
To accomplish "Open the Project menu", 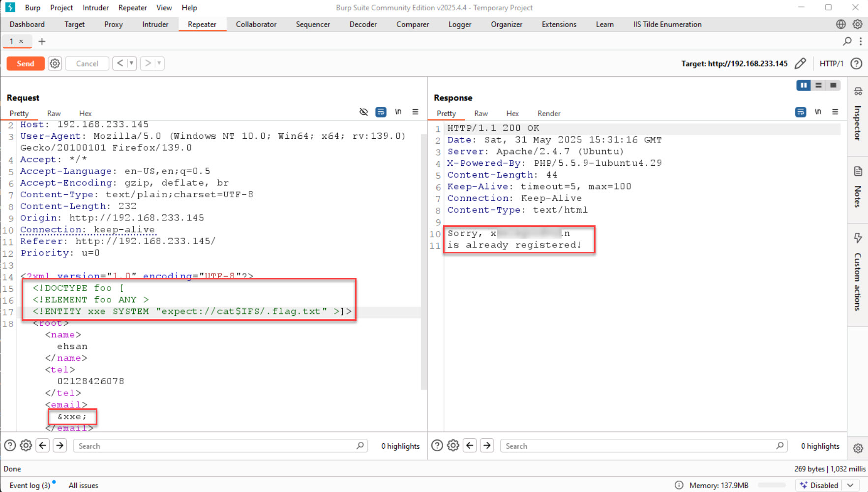I will click(x=61, y=7).
